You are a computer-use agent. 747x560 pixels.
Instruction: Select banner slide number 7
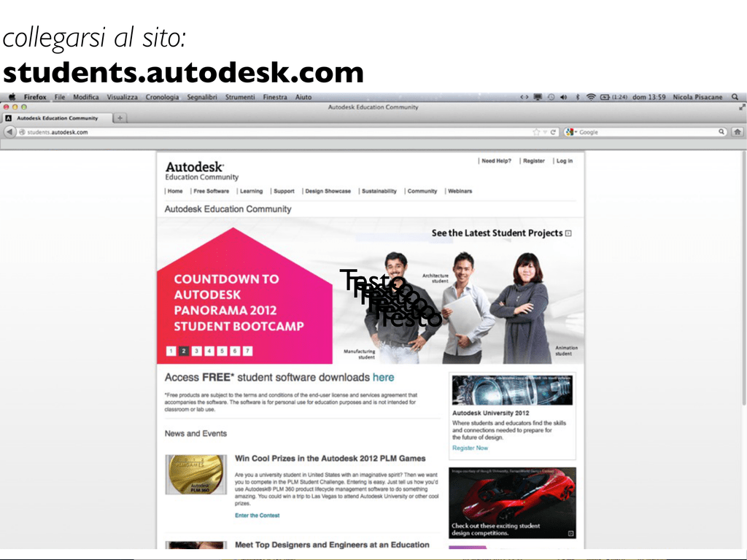pyautogui.click(x=247, y=351)
